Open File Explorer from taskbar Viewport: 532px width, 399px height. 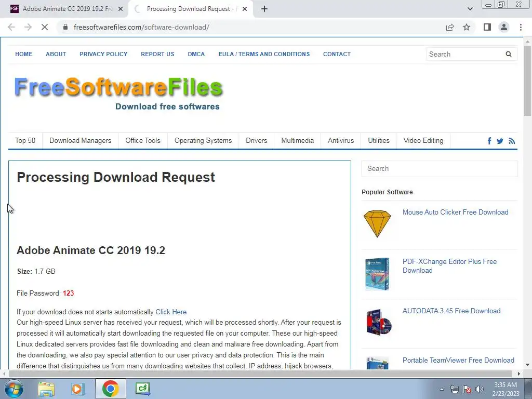click(46, 389)
